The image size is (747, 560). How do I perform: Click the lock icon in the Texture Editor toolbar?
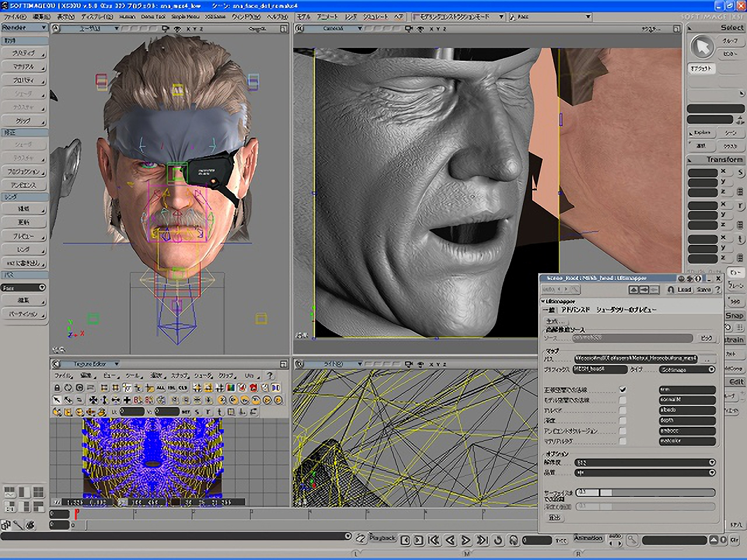[56, 387]
